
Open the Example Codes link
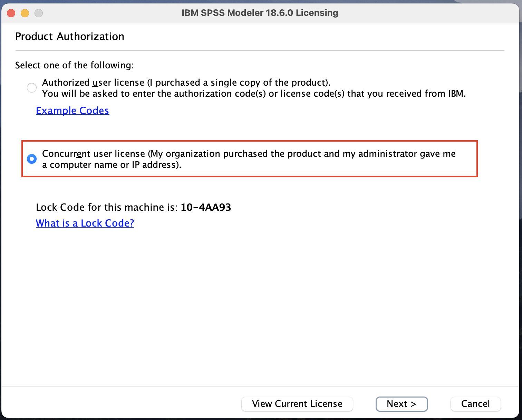72,111
